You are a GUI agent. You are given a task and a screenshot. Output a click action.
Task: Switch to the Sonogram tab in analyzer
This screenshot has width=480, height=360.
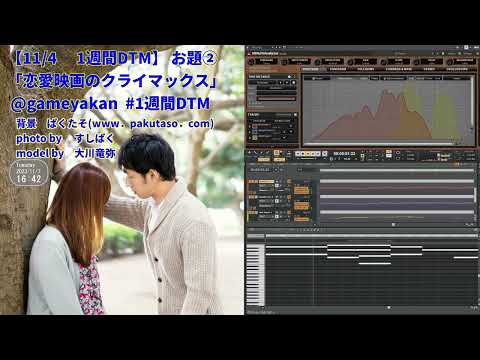tap(338, 69)
